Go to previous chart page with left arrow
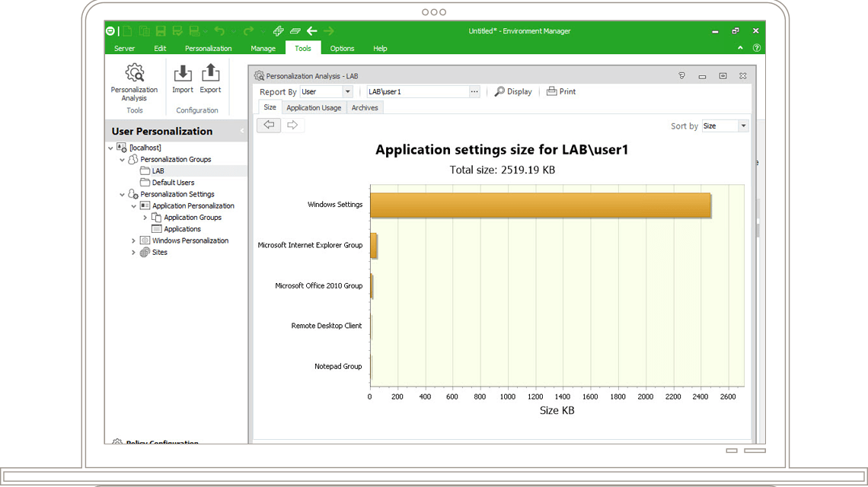The height and width of the screenshot is (487, 868). [x=269, y=125]
